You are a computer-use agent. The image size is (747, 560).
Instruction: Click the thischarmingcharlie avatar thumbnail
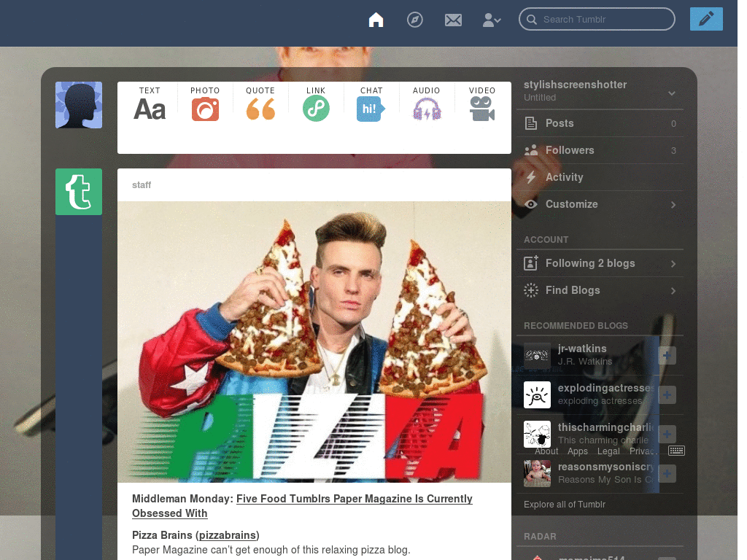coord(537,435)
